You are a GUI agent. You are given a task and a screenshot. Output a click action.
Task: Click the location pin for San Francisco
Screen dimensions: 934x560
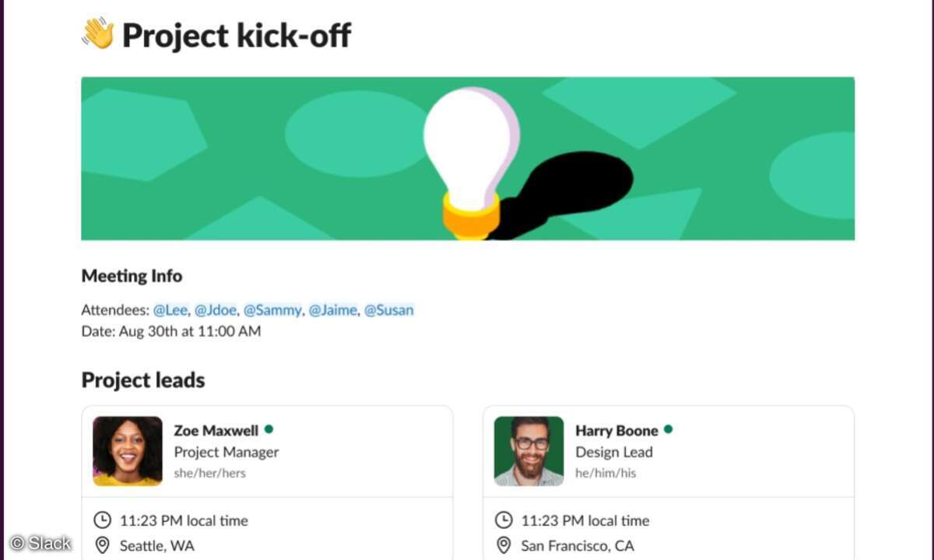pyautogui.click(x=504, y=545)
